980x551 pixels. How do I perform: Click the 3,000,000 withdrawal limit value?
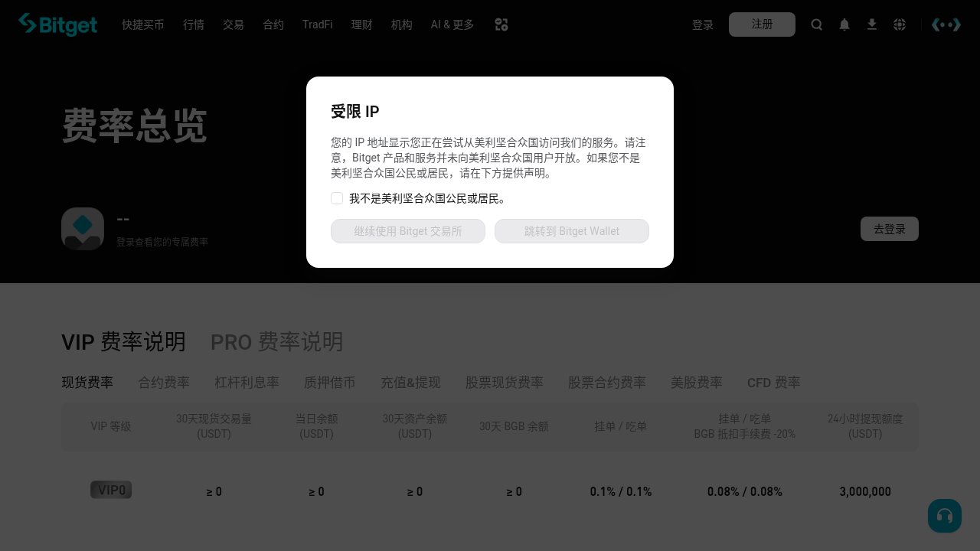pyautogui.click(x=865, y=492)
